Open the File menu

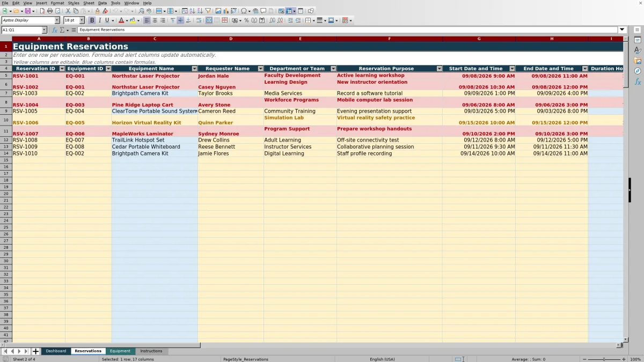(5, 3)
